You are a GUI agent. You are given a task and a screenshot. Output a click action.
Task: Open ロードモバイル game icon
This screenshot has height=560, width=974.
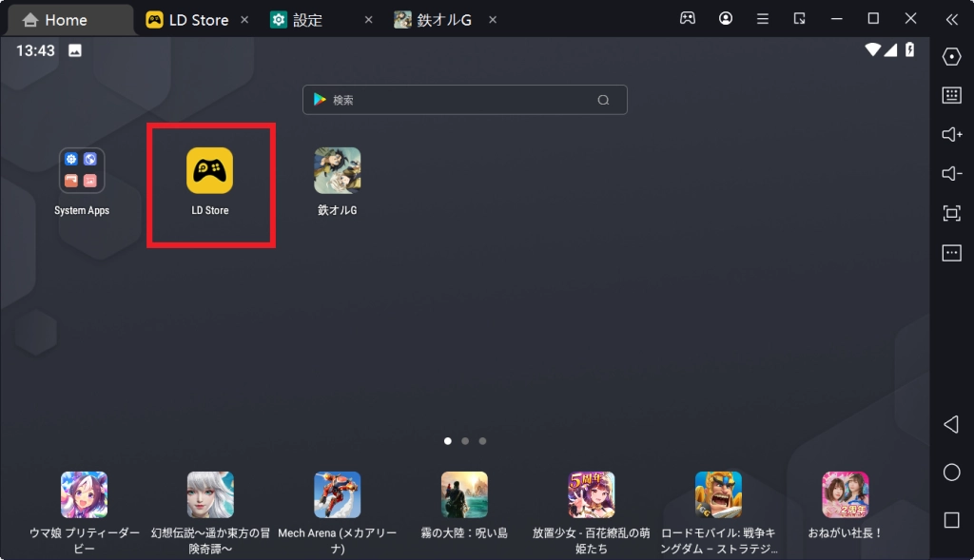718,494
